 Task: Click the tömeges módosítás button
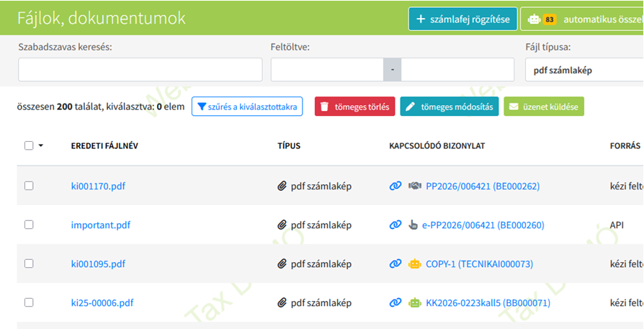450,107
